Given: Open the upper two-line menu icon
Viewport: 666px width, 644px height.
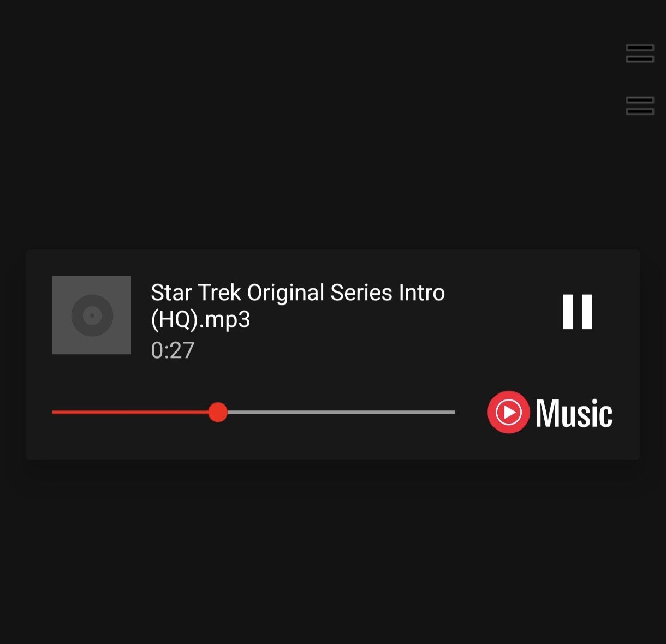Looking at the screenshot, I should click(640, 53).
